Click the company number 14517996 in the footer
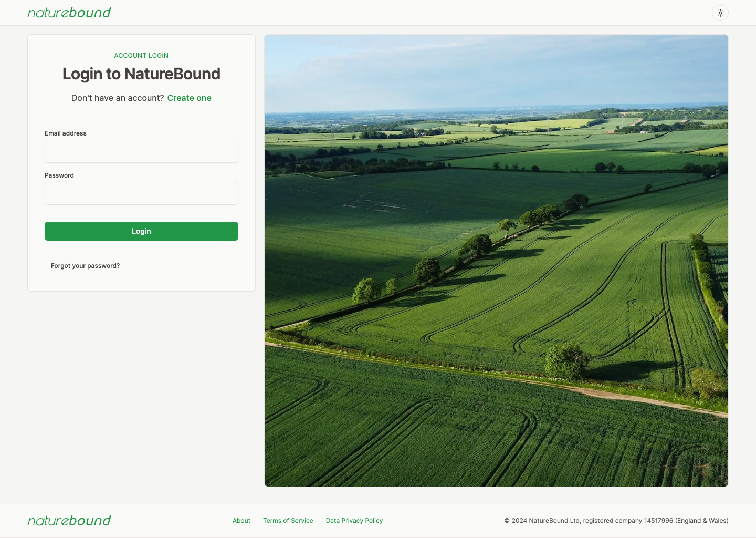Screen dimensions: 756x538 pyautogui.click(x=658, y=521)
